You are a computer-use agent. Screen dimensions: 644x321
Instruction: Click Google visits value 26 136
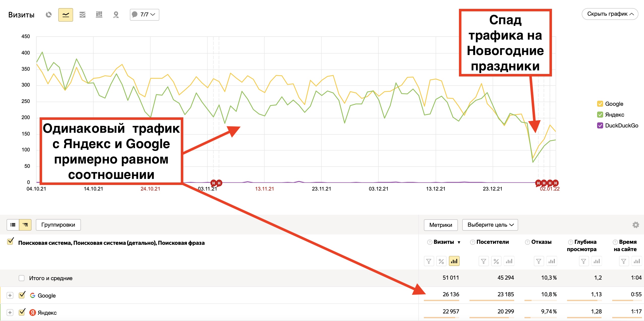tap(451, 295)
